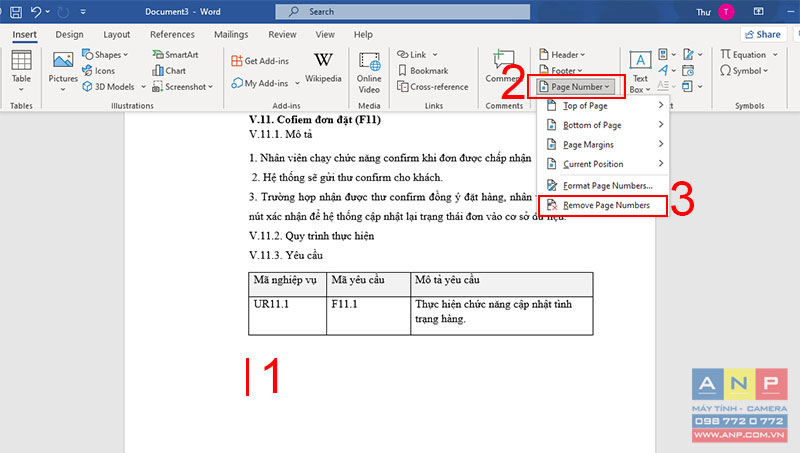This screenshot has width=800, height=453.
Task: Click the Chart button
Action: (x=169, y=70)
